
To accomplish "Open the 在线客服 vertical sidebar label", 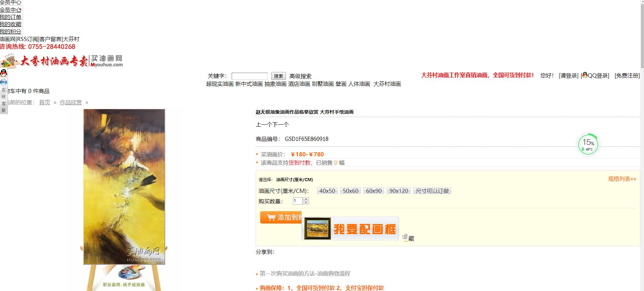I will (x=3, y=100).
